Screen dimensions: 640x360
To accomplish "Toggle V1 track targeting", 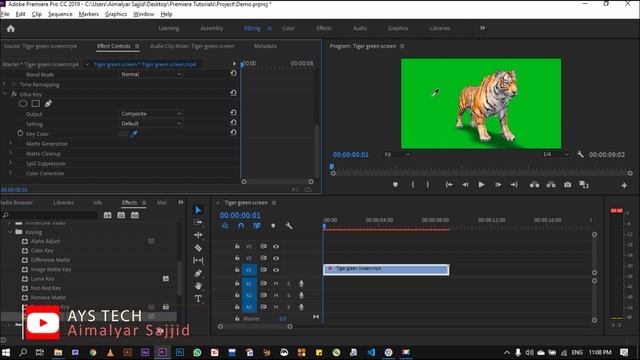I will click(249, 270).
